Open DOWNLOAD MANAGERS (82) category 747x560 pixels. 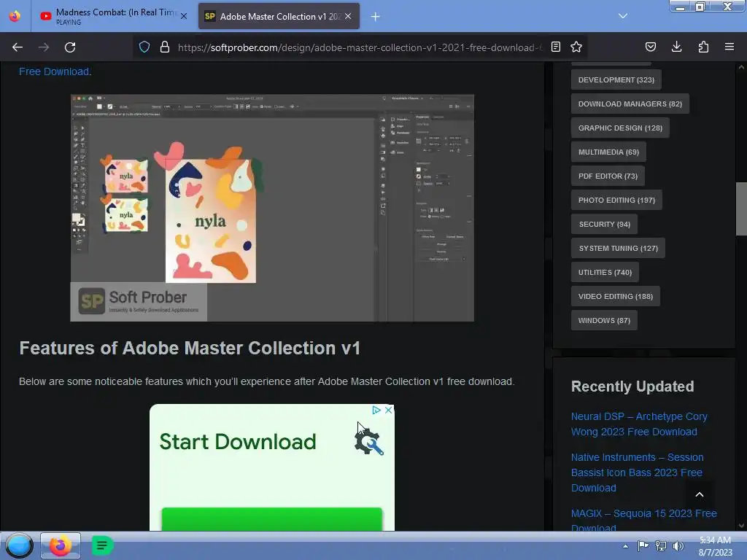coord(630,104)
